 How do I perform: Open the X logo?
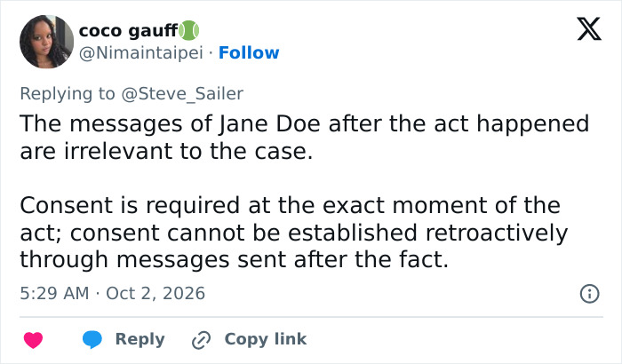589,28
